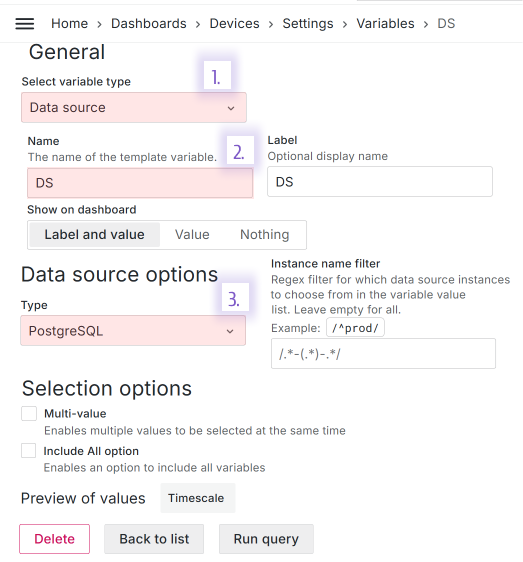Viewport: 523px width, 562px height.
Task: Click Back to list button
Action: point(154,539)
